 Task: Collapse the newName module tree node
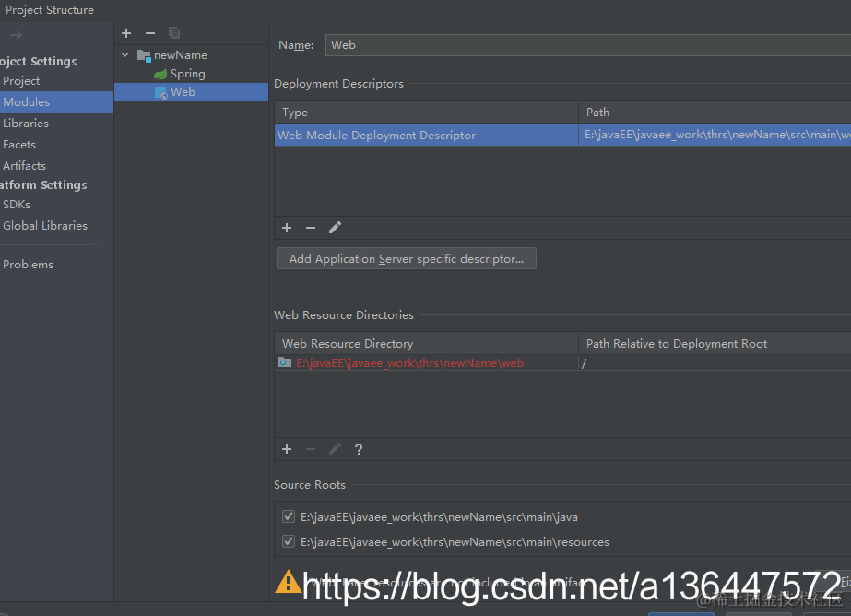point(125,54)
